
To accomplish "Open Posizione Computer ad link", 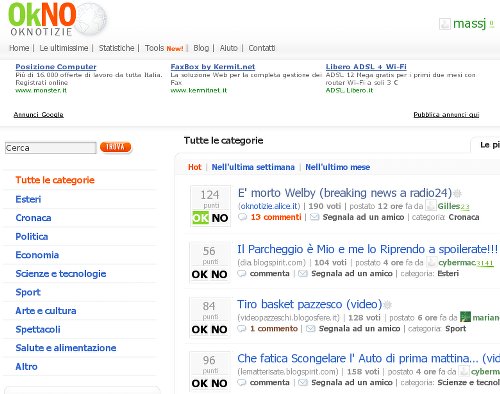I will 56,67.
